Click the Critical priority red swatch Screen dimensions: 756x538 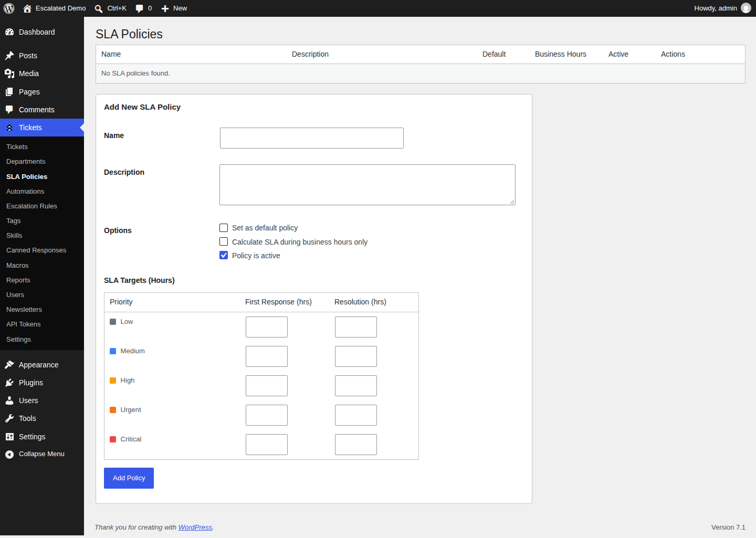point(113,439)
